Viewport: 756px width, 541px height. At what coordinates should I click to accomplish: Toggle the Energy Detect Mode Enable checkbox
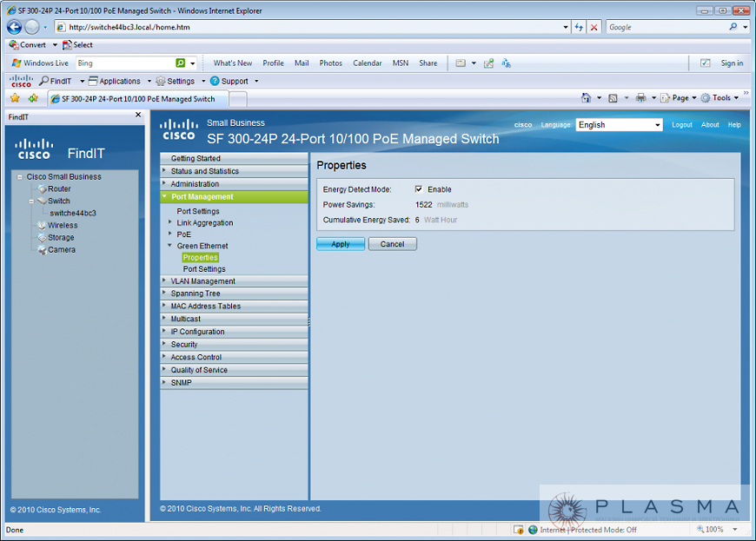coord(419,188)
